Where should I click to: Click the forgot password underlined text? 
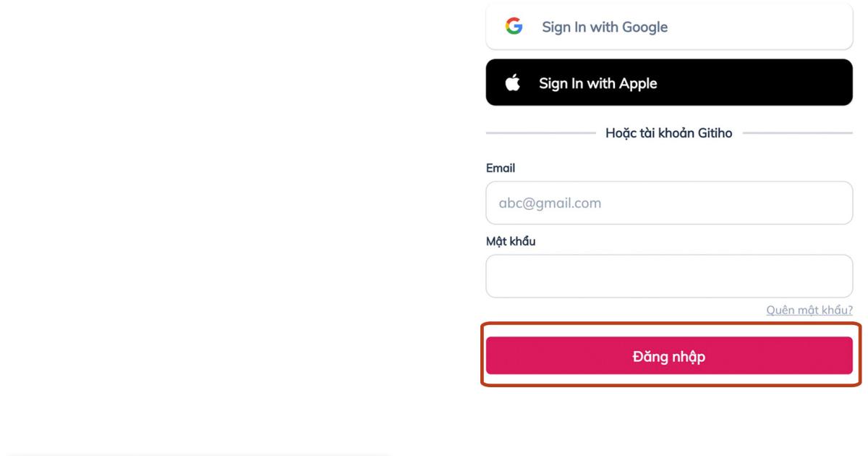tap(809, 310)
